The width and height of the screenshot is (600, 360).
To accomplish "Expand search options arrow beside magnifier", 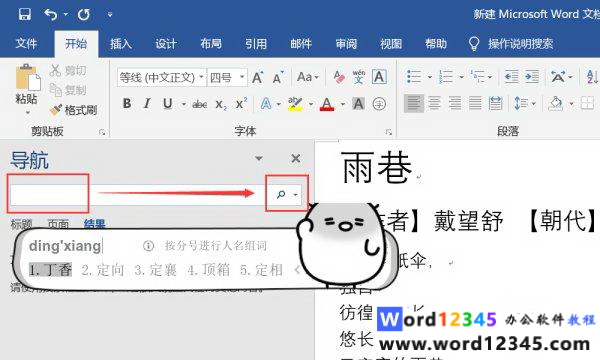I will tap(295, 195).
